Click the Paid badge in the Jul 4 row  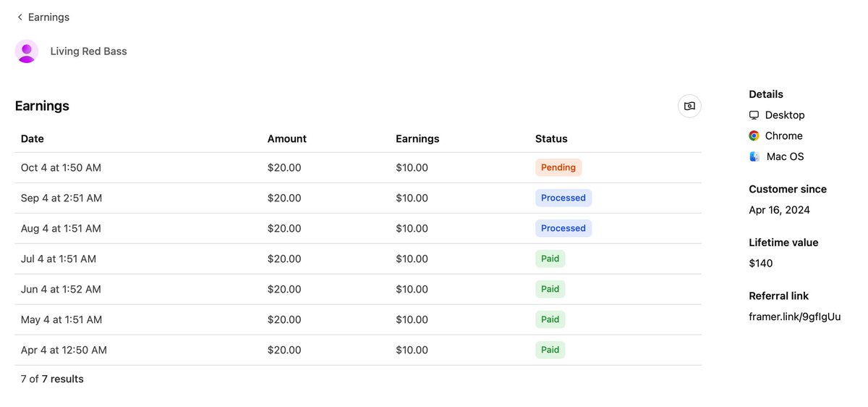(x=550, y=259)
